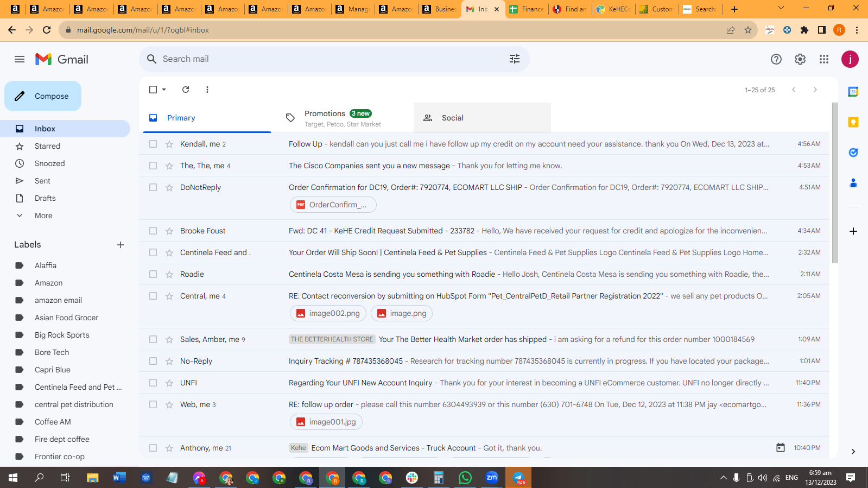868x488 pixels.
Task: Star the Brooke Foust email
Action: click(x=169, y=231)
